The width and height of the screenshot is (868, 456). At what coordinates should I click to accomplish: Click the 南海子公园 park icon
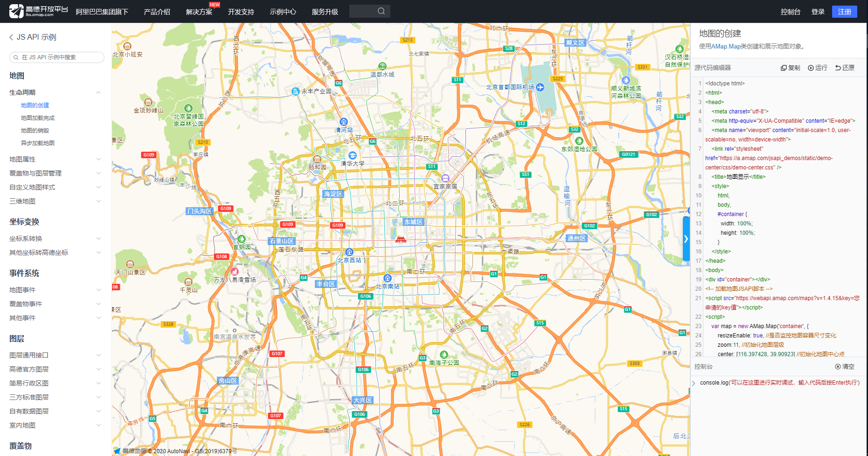[x=444, y=355]
